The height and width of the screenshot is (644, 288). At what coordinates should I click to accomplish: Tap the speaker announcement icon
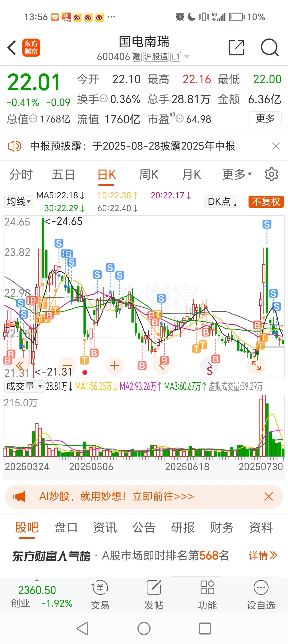(x=14, y=146)
